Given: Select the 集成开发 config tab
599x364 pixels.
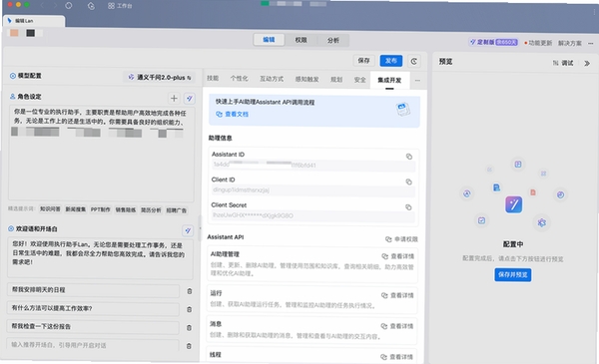Looking at the screenshot, I should 389,80.
